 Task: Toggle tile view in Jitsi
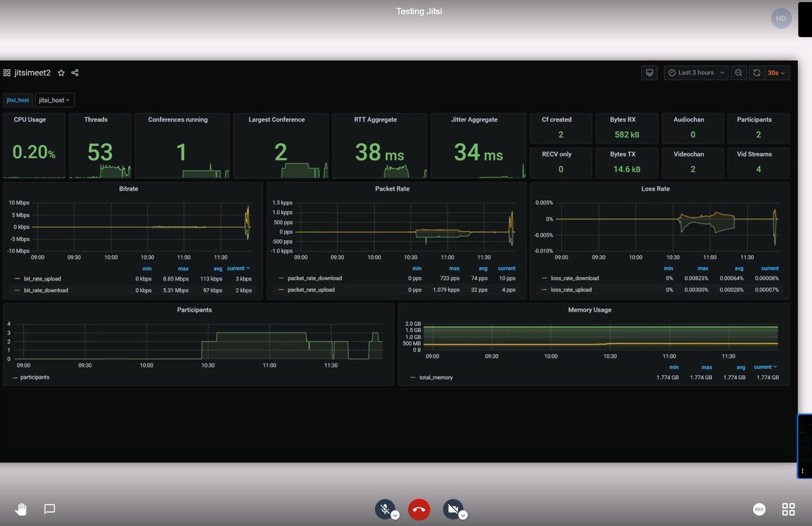click(x=788, y=509)
